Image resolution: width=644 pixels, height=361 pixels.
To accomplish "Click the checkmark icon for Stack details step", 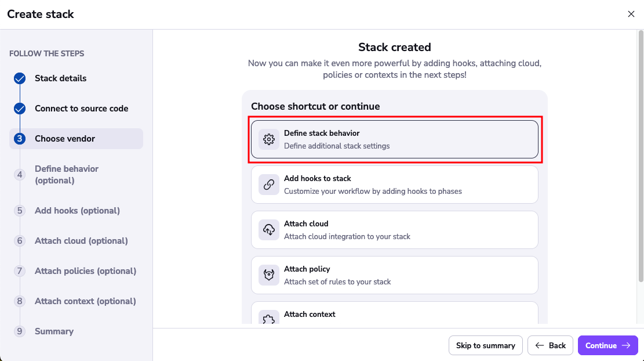I will [x=20, y=78].
